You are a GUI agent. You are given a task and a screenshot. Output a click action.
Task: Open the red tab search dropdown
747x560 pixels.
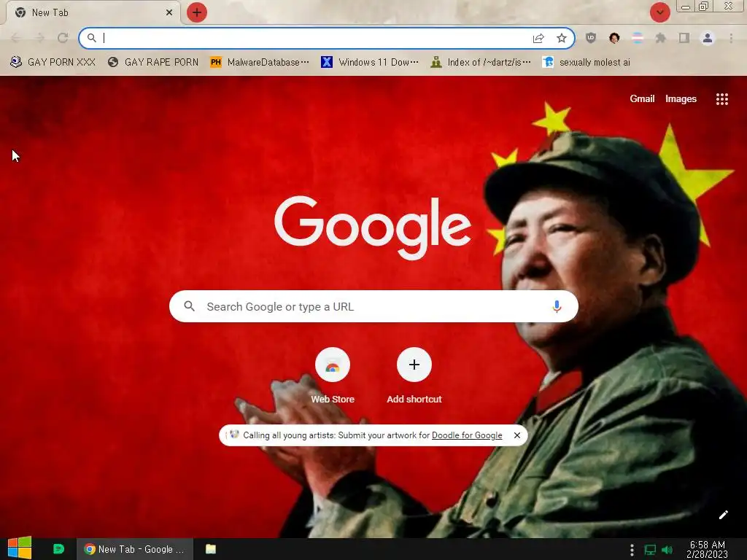pyautogui.click(x=659, y=12)
